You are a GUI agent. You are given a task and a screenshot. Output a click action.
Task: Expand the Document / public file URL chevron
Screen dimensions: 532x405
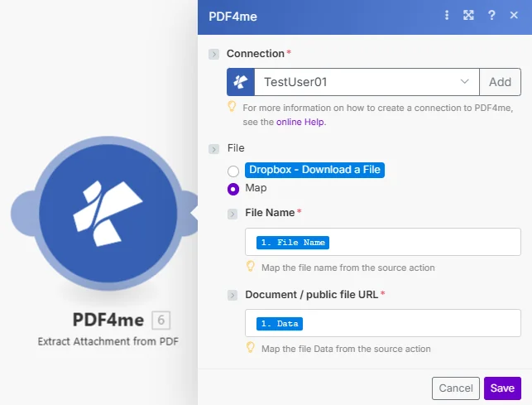[232, 295]
